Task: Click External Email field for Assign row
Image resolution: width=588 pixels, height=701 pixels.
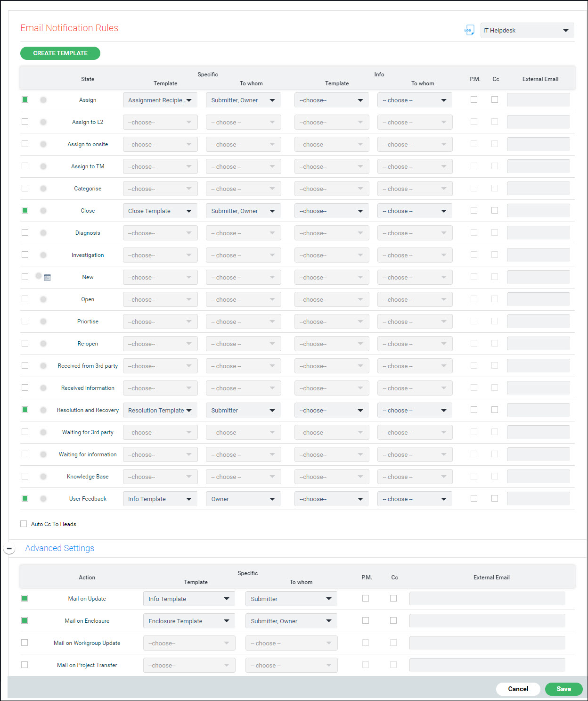Action: click(538, 100)
